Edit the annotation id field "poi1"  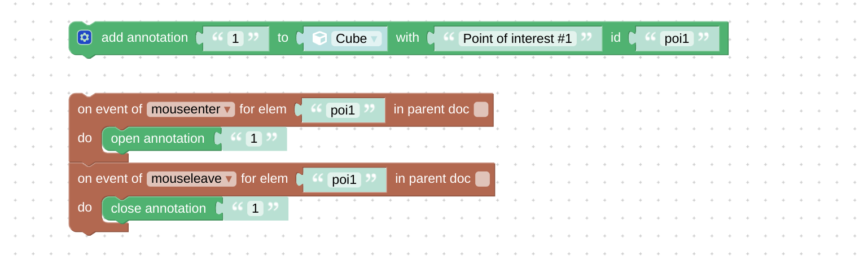[677, 38]
